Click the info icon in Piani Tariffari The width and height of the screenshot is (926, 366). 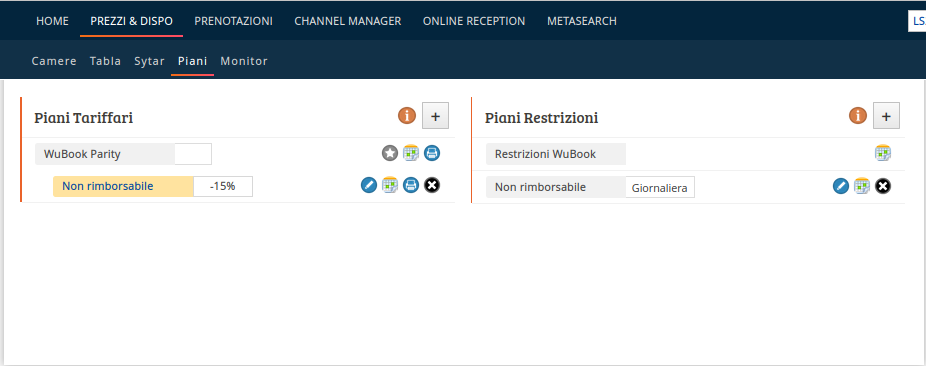tap(407, 116)
